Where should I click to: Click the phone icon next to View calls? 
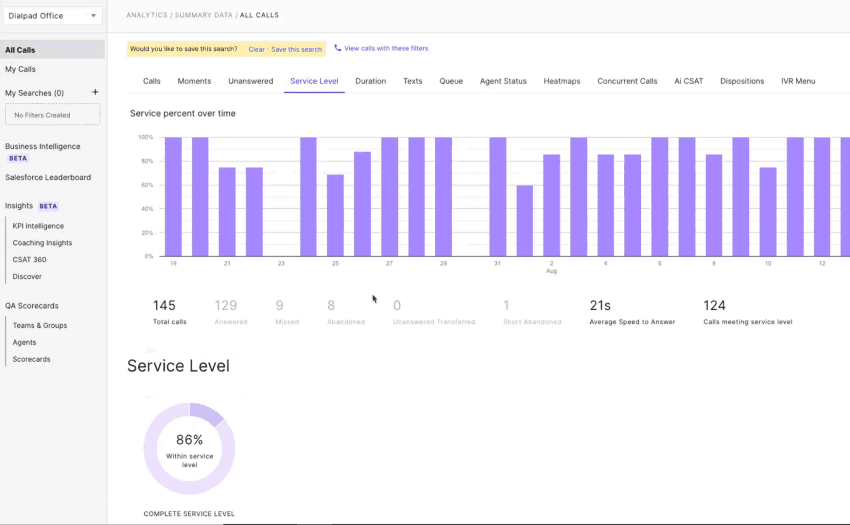[x=337, y=48]
